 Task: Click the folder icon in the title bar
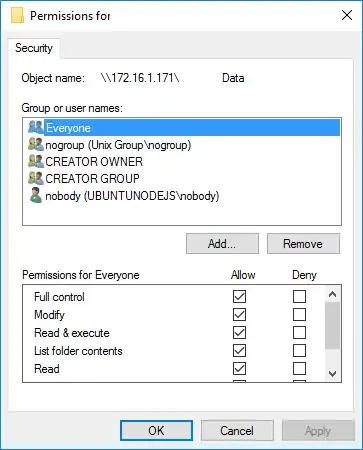tap(17, 15)
